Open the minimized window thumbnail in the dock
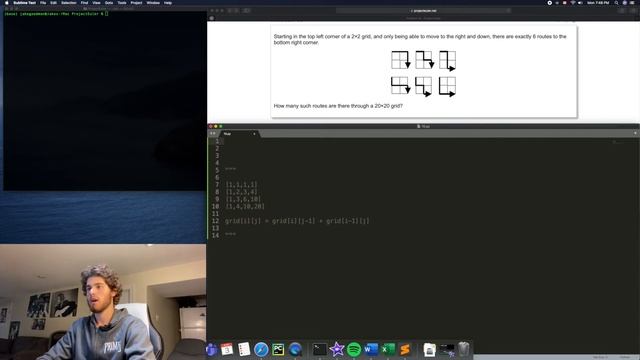The image size is (640, 360). point(447,350)
